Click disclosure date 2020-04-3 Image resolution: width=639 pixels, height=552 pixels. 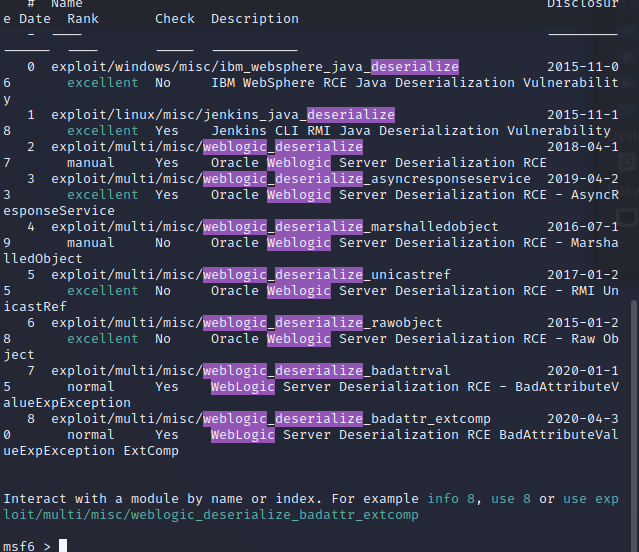coord(583,419)
